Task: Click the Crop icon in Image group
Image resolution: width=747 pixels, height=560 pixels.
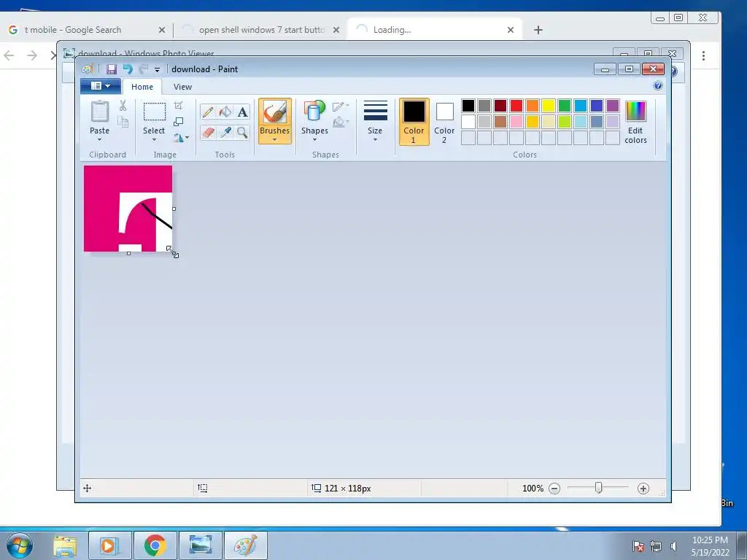Action: click(x=179, y=106)
